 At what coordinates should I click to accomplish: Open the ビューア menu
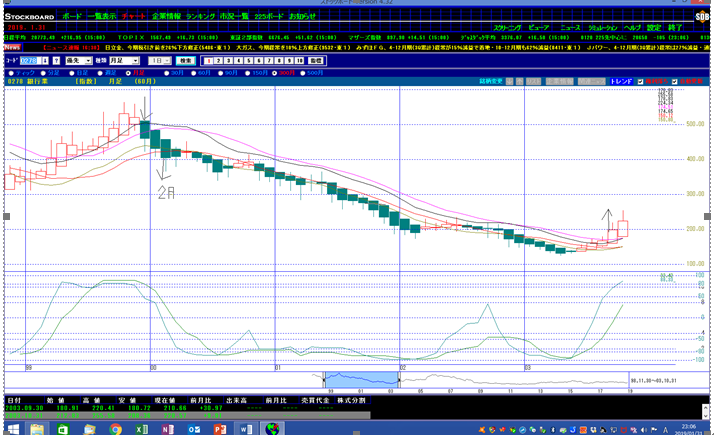[539, 28]
